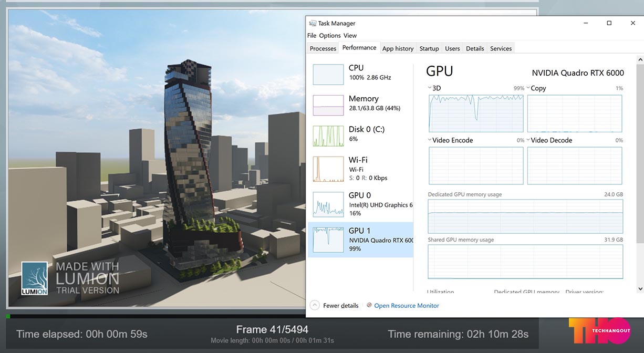Select the Disk 0 (C:) thumbnail graph

click(328, 136)
